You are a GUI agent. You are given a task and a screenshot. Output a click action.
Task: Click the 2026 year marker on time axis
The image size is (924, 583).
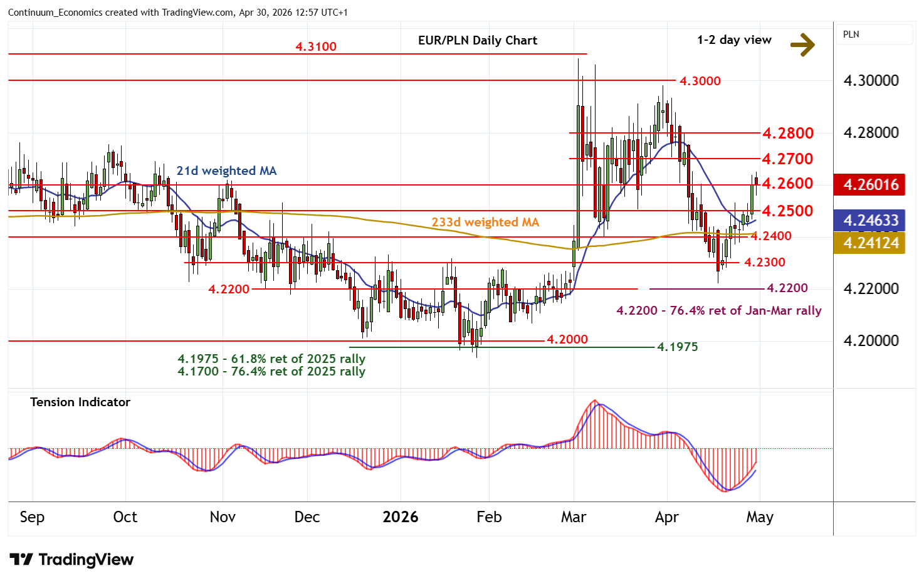[x=400, y=517]
